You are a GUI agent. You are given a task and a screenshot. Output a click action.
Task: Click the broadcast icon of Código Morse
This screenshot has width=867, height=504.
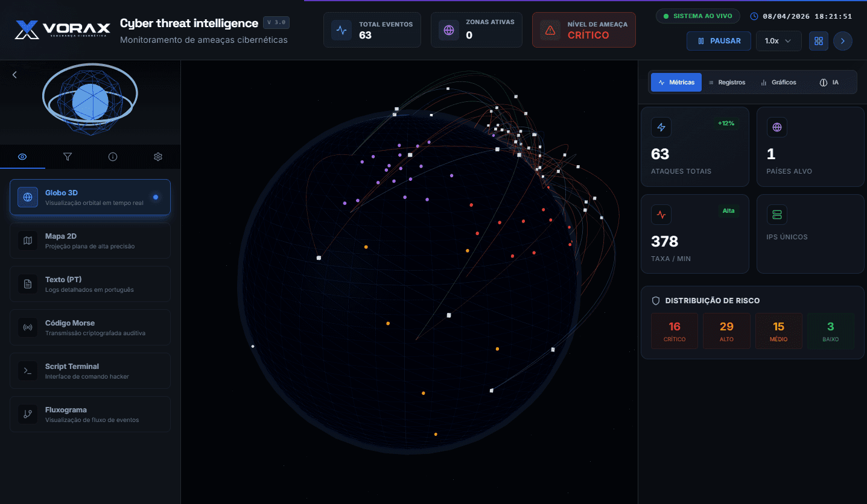tap(28, 327)
